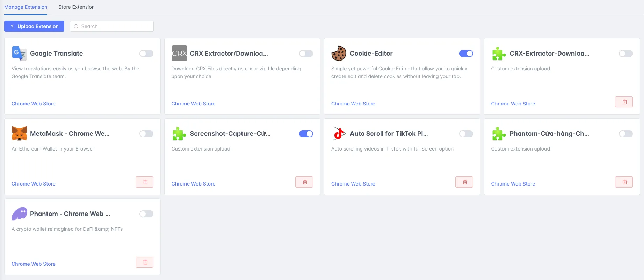Enable the Google Translate extension toggle
Screen dimensions: 644x280
tap(146, 54)
